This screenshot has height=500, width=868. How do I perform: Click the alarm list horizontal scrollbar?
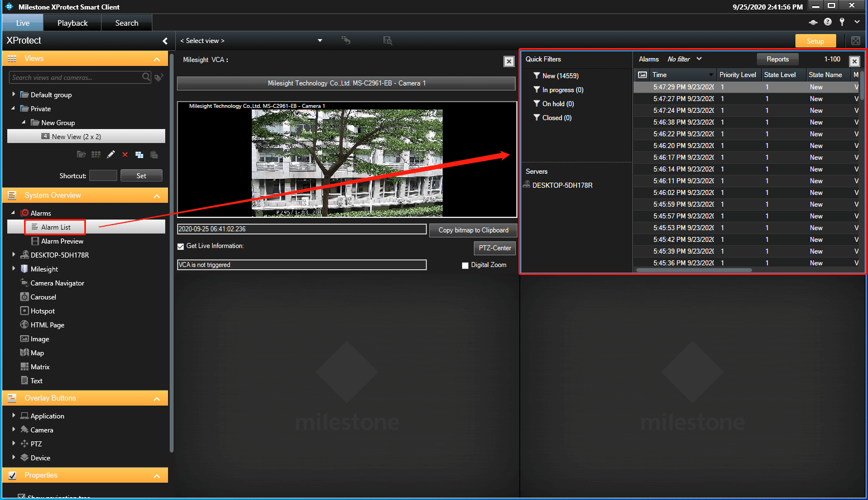tap(694, 270)
